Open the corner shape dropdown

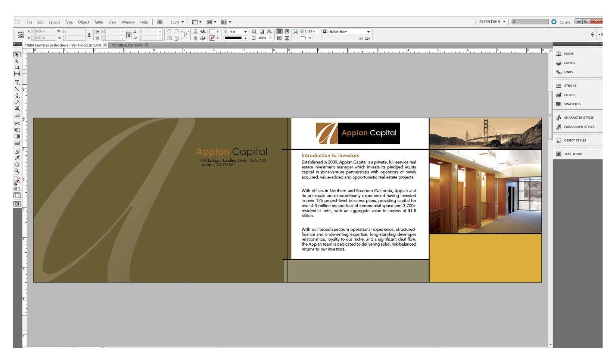pos(310,38)
